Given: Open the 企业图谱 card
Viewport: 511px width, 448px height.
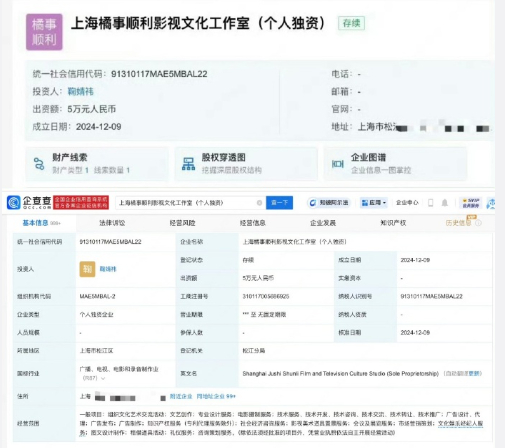Looking at the screenshot, I should 395,164.
